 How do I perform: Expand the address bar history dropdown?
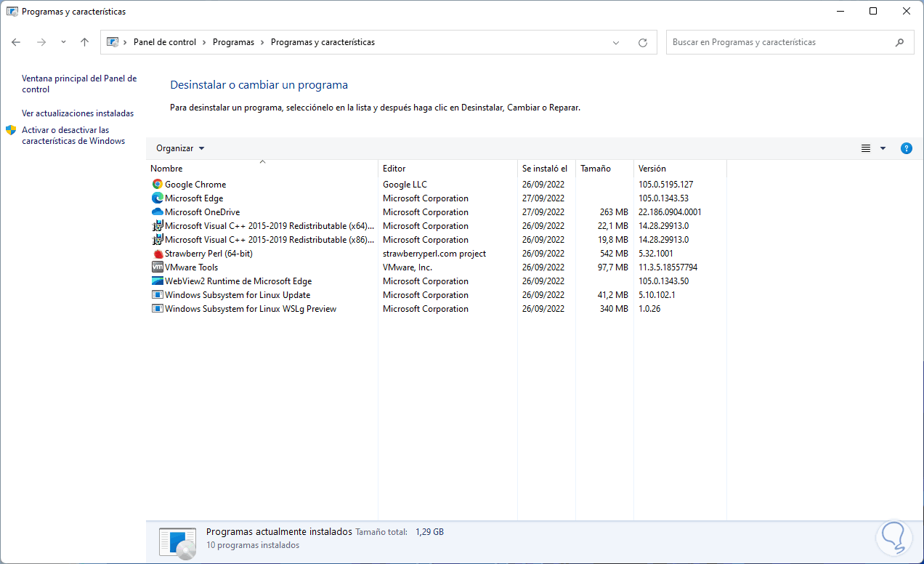pos(616,42)
